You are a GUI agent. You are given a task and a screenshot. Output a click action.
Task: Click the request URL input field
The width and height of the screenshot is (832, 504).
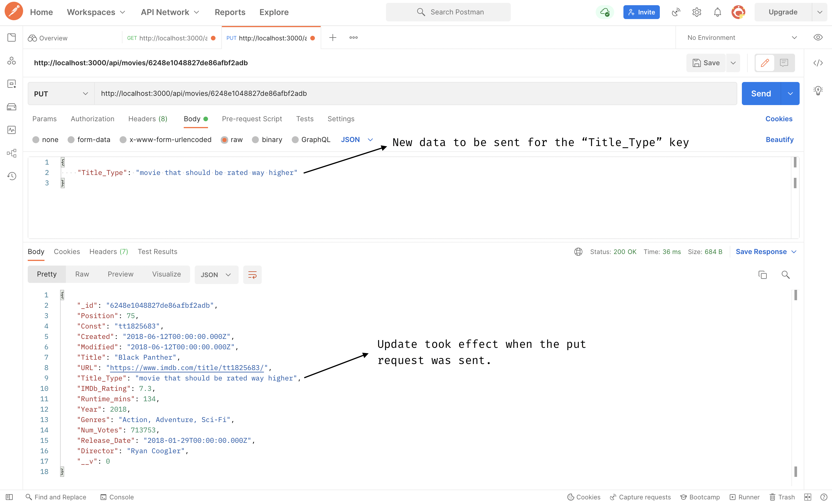click(x=415, y=93)
